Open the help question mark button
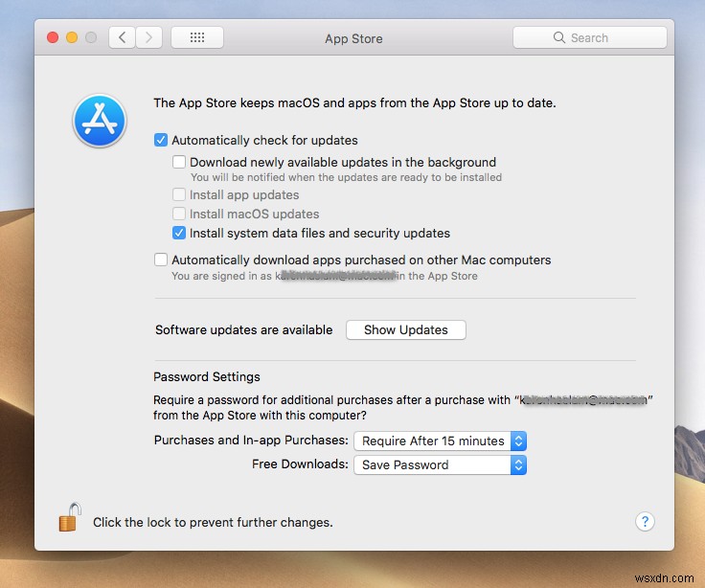Image resolution: width=705 pixels, height=588 pixels. pyautogui.click(x=645, y=522)
